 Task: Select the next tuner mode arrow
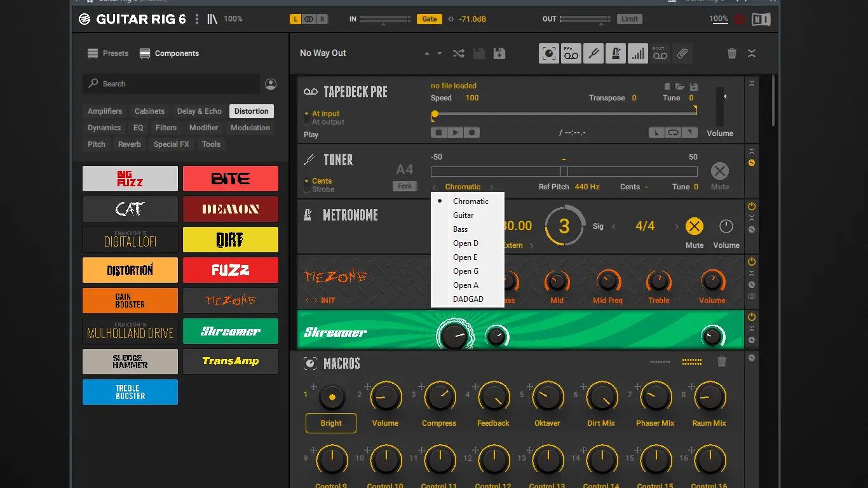coord(491,187)
